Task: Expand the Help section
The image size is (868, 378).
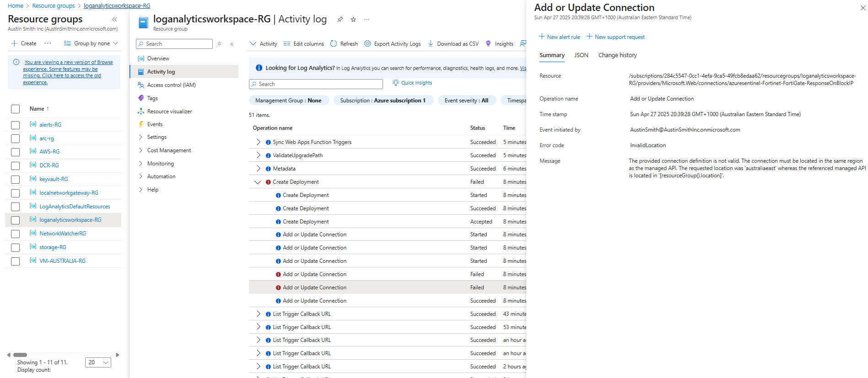Action: 140,190
